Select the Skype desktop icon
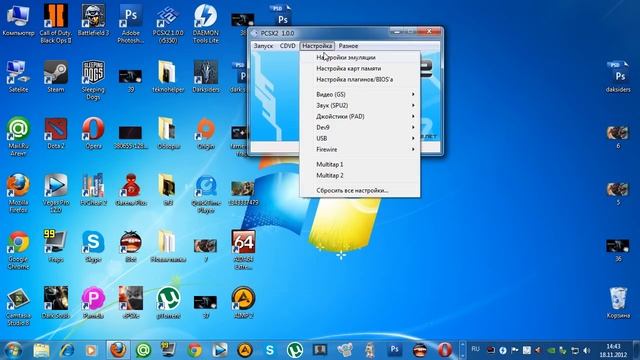Viewport: 640px width, 360px height. [93, 247]
